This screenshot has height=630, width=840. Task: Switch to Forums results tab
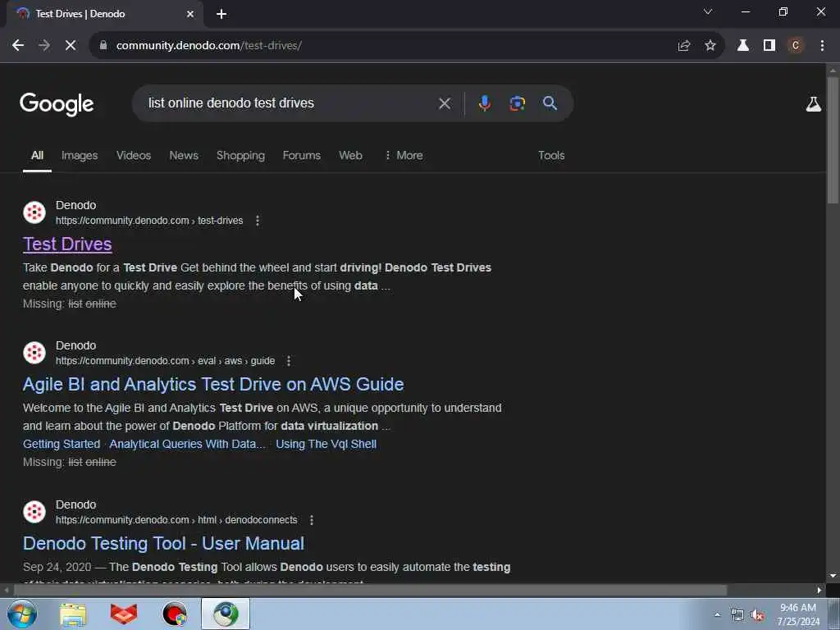pyautogui.click(x=302, y=155)
